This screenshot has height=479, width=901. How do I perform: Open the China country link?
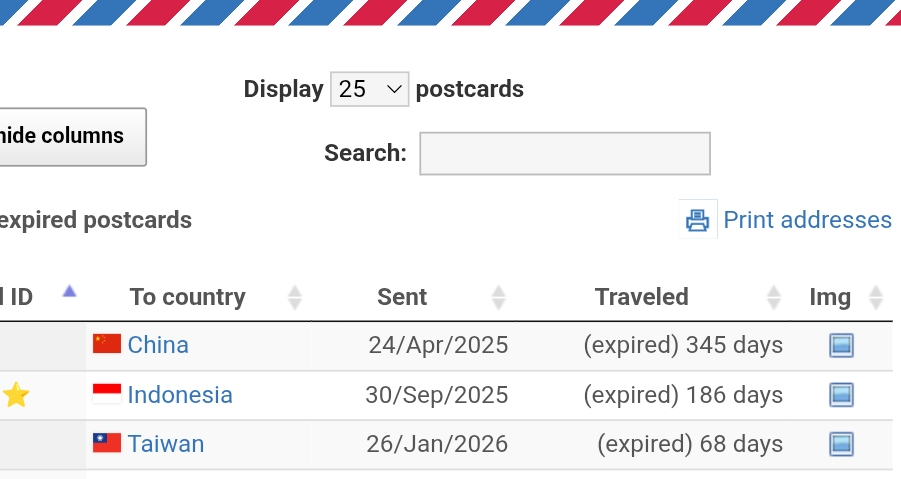pyautogui.click(x=158, y=345)
